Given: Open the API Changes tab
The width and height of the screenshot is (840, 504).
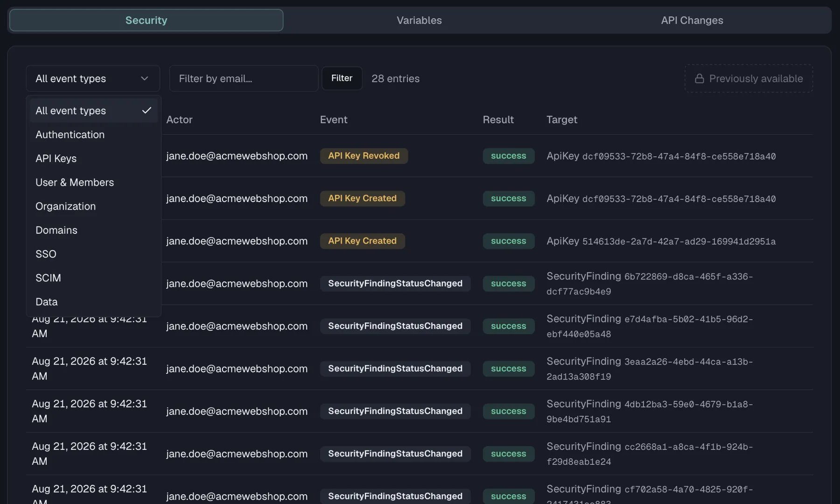Looking at the screenshot, I should coord(692,20).
